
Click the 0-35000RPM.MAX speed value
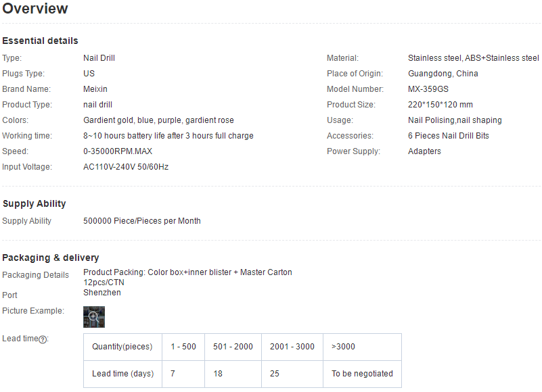(x=118, y=151)
